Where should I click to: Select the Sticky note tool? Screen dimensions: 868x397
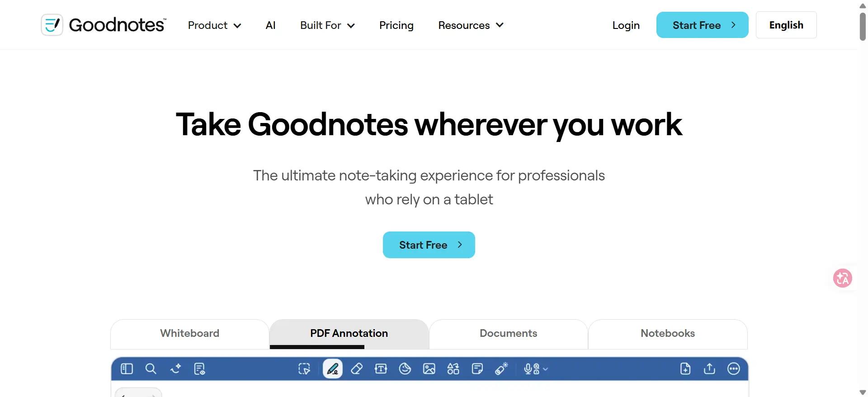[477, 369]
